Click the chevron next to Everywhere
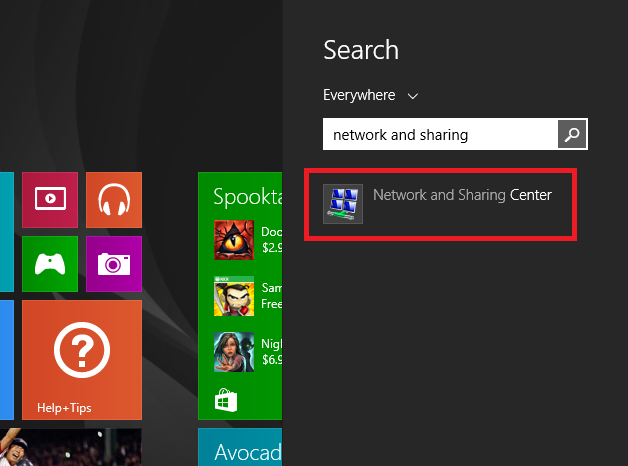 click(x=413, y=96)
